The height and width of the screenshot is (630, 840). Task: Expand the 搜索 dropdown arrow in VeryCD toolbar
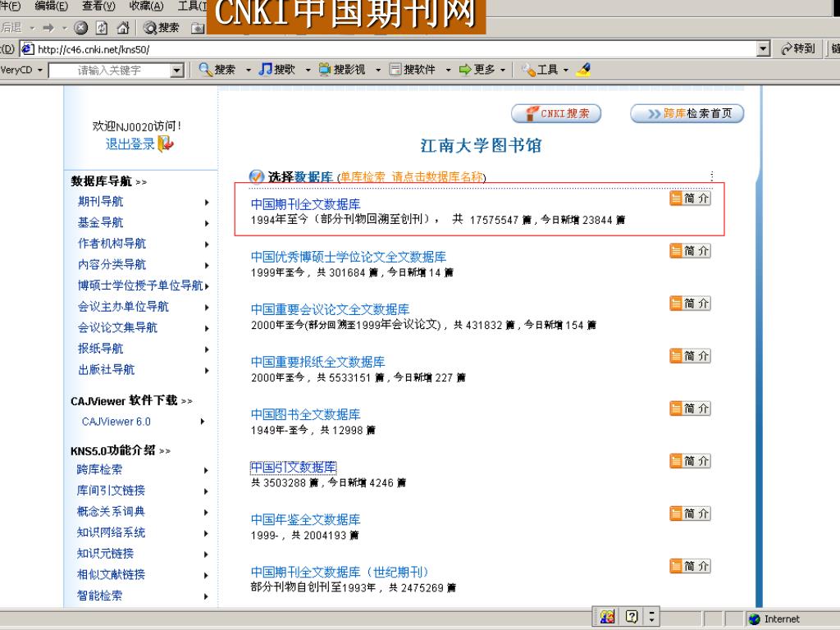tap(248, 70)
